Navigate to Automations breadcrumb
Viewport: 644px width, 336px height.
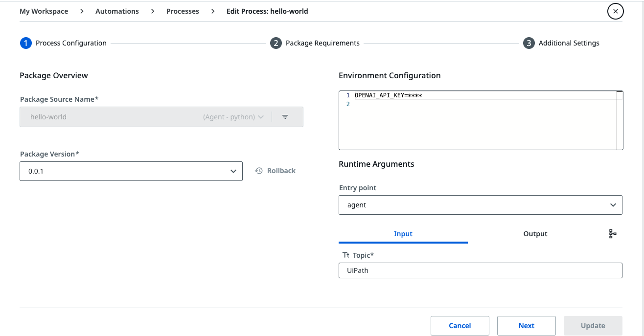(117, 11)
